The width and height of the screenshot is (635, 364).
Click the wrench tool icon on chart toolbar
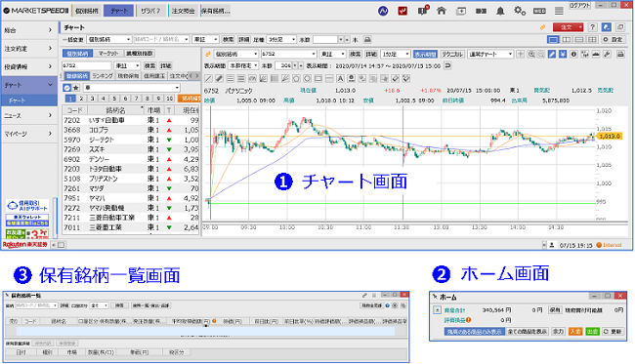coord(607,55)
